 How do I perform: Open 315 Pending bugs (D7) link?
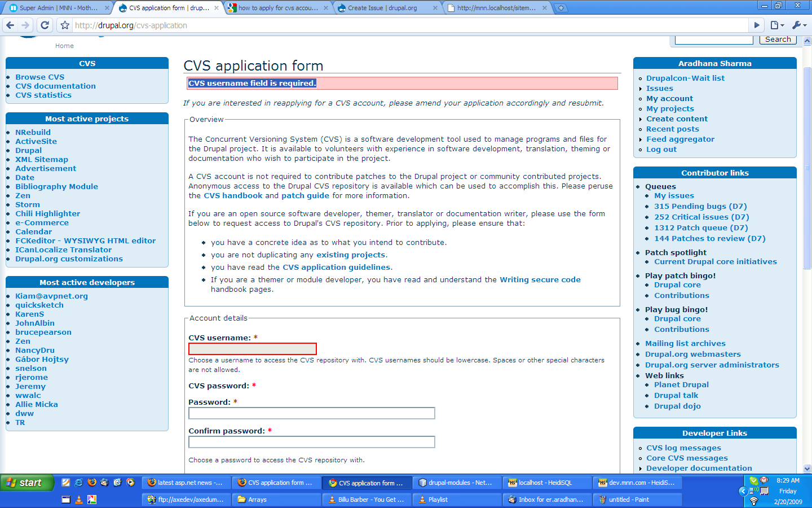pos(700,207)
